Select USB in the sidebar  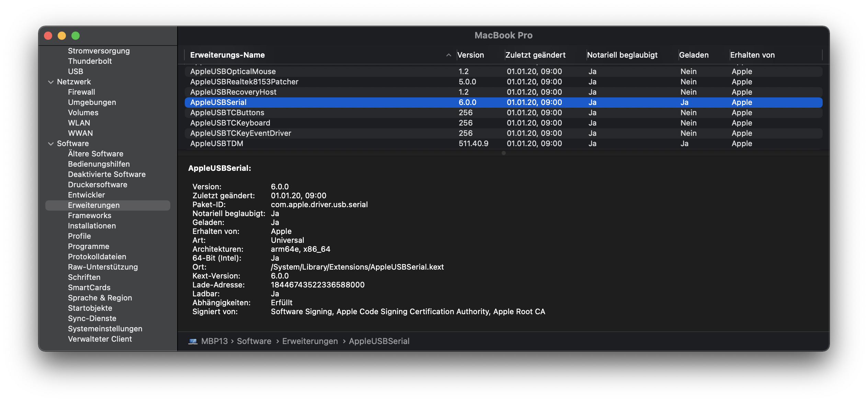[76, 71]
